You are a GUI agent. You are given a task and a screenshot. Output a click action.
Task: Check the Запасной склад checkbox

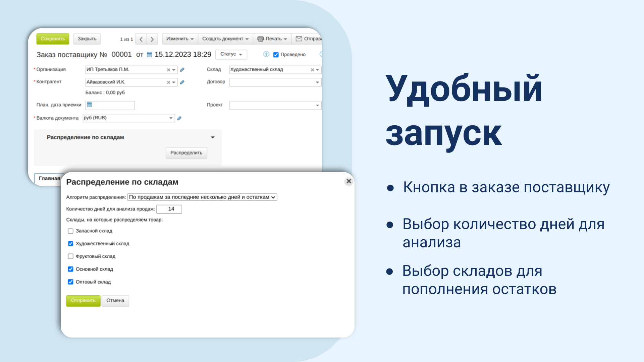70,231
